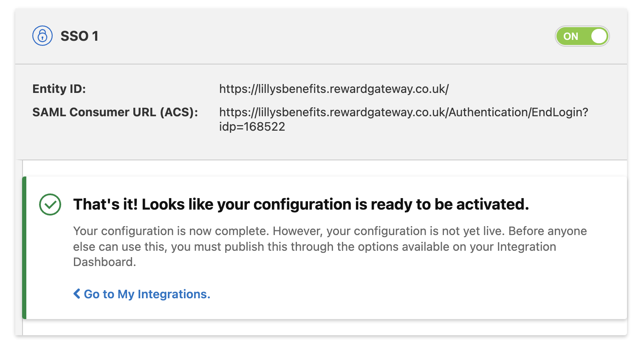Click the Authentication/EndLogin ACS URL line
644x353 pixels.
click(404, 112)
